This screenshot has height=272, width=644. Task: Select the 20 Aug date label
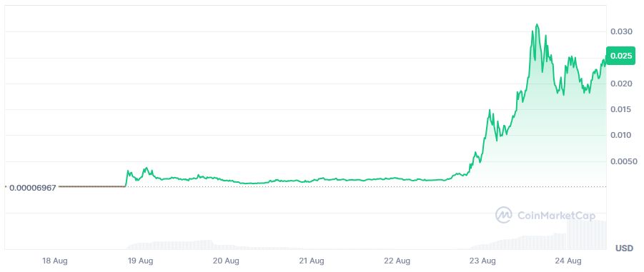pyautogui.click(x=227, y=261)
